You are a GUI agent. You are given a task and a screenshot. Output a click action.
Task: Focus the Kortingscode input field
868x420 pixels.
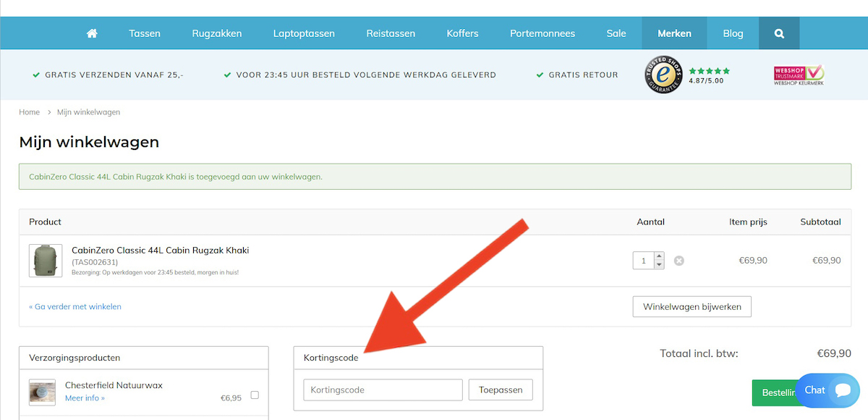click(383, 390)
